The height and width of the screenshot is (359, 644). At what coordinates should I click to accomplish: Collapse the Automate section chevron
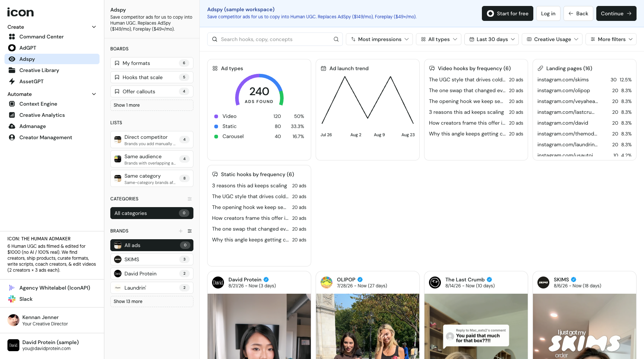coord(94,94)
